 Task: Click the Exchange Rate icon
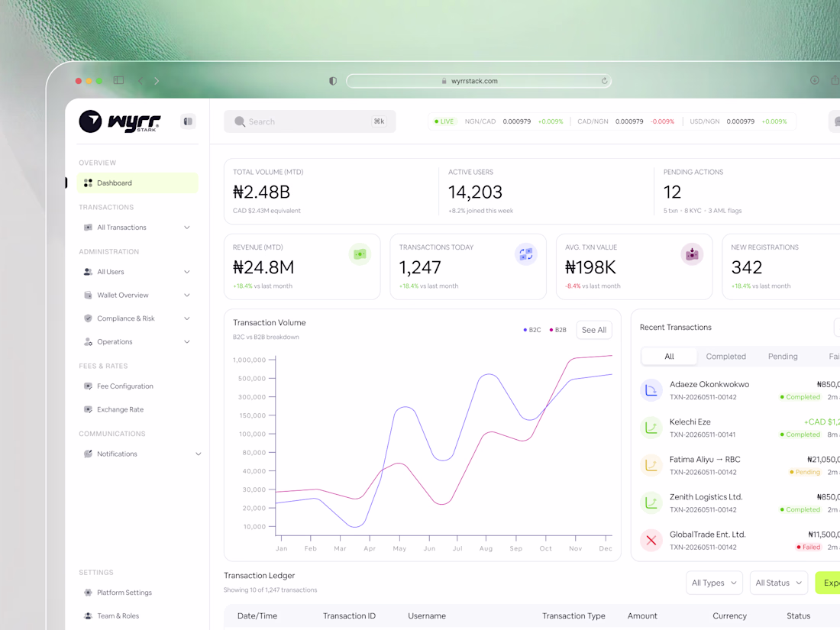(x=88, y=409)
